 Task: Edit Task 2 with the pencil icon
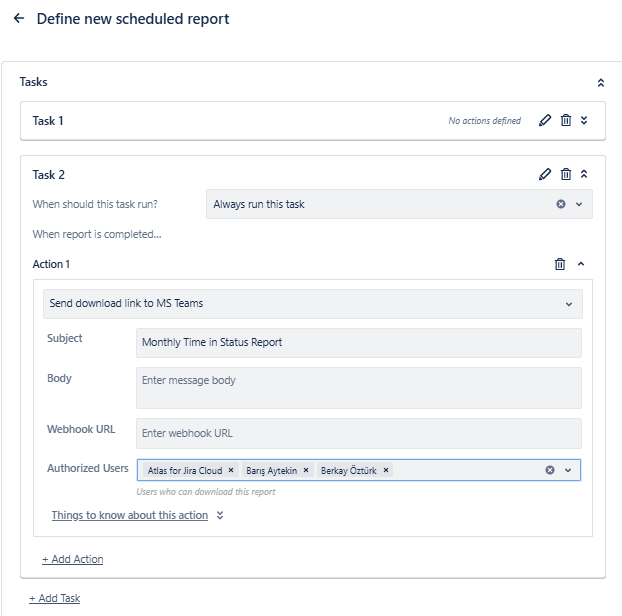click(545, 174)
